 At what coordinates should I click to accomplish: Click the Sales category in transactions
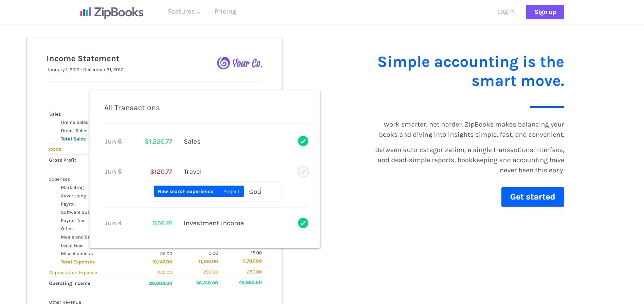[192, 141]
